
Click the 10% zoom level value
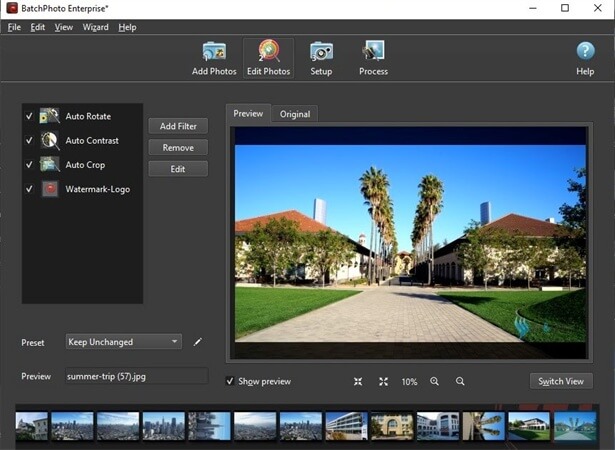pos(409,382)
